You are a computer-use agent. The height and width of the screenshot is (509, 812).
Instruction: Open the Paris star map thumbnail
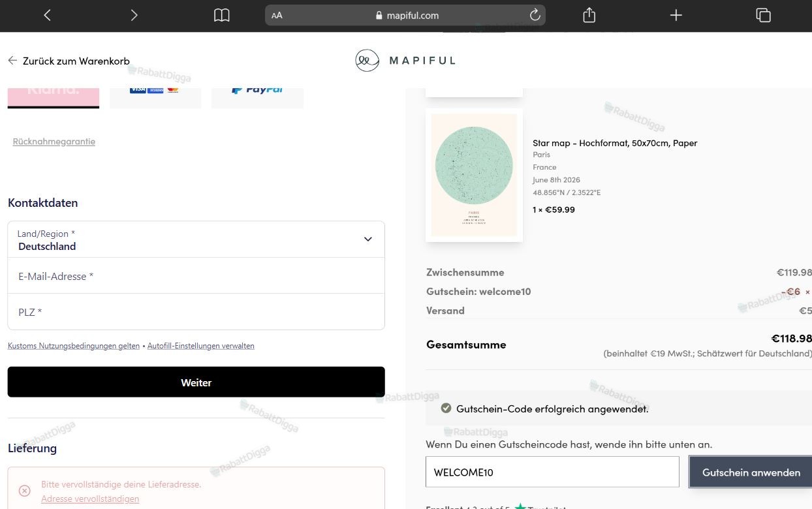pyautogui.click(x=474, y=175)
